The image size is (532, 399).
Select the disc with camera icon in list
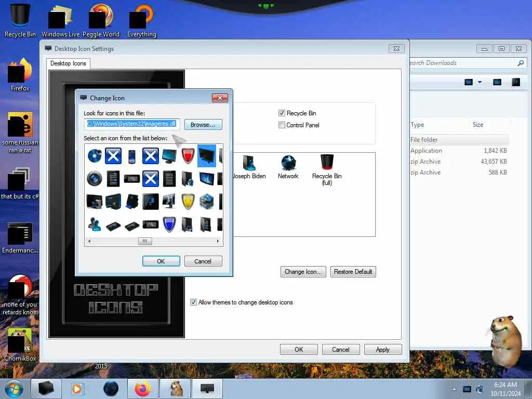[x=95, y=156]
